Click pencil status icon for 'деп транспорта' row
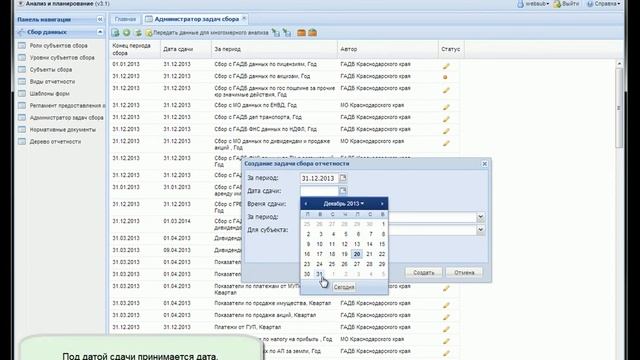640x360 pixels. pos(446,119)
